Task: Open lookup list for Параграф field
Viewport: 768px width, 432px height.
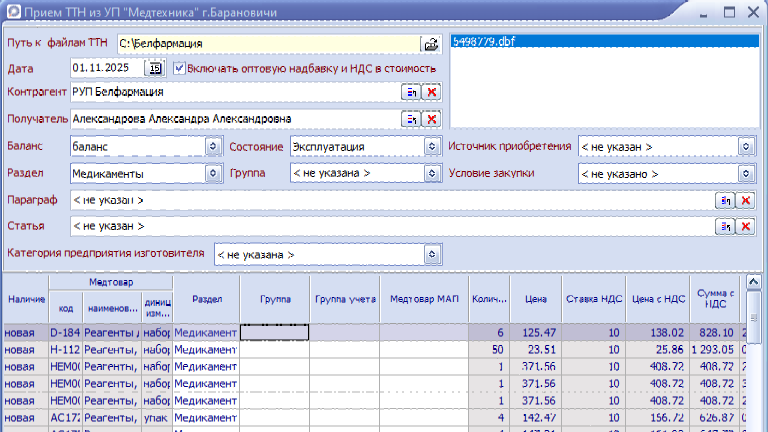Action: 725,200
